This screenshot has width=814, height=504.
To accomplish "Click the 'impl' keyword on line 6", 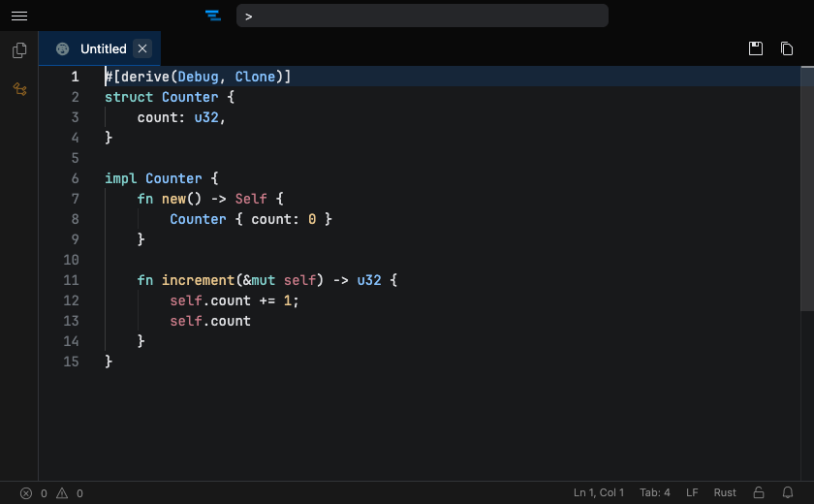I will tap(120, 178).
